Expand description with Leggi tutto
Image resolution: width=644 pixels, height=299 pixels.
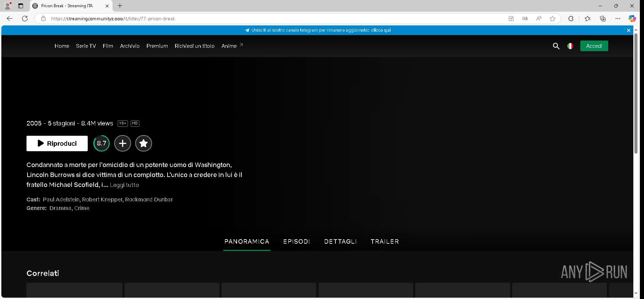click(x=124, y=185)
